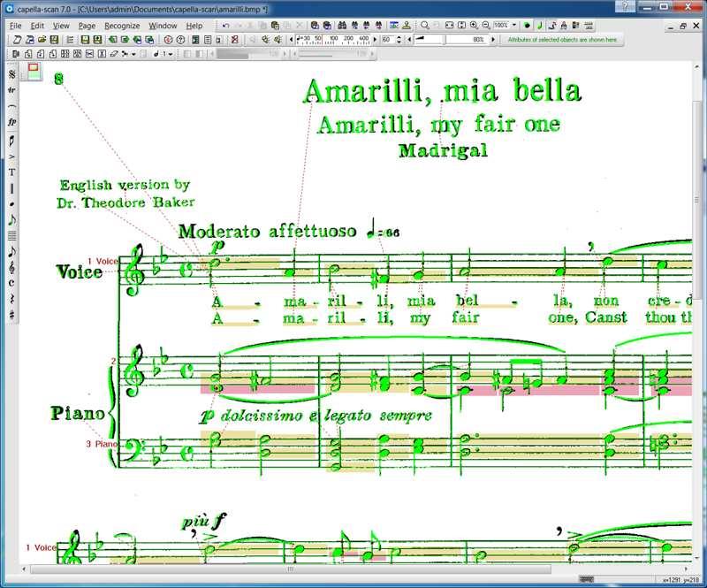Image resolution: width=707 pixels, height=588 pixels.
Task: Open the Recognize menu
Action: [122, 26]
